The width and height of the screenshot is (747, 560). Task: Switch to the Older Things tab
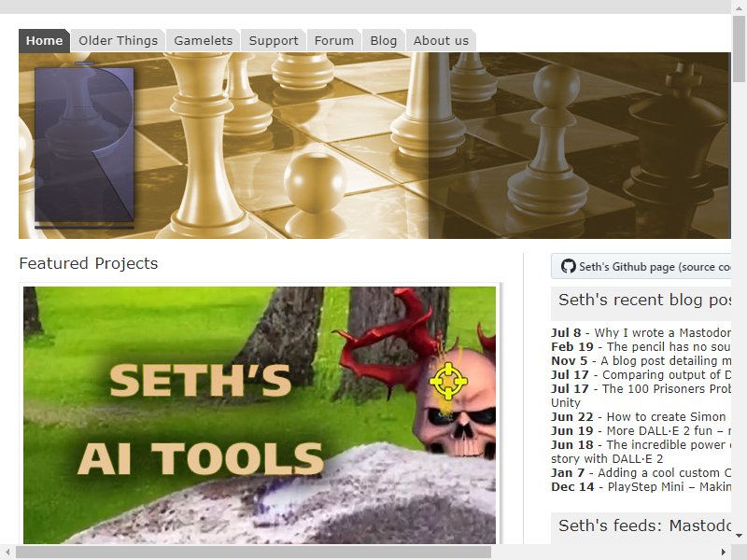coord(119,41)
